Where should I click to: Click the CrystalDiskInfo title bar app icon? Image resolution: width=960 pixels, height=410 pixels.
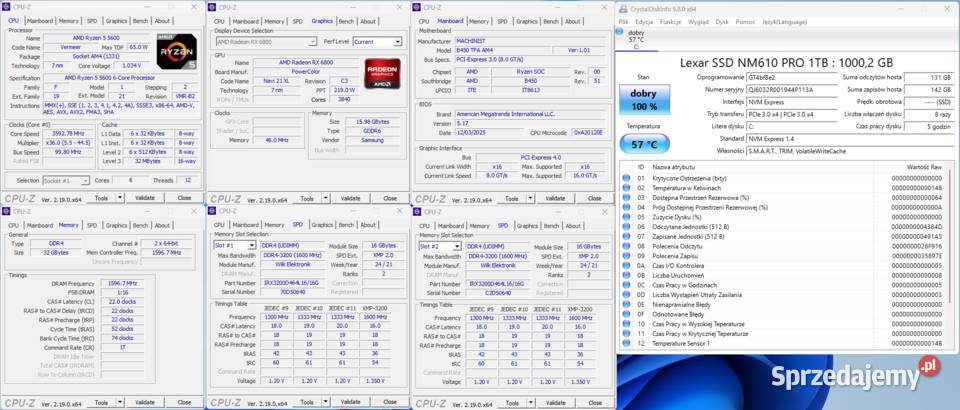pyautogui.click(x=623, y=9)
